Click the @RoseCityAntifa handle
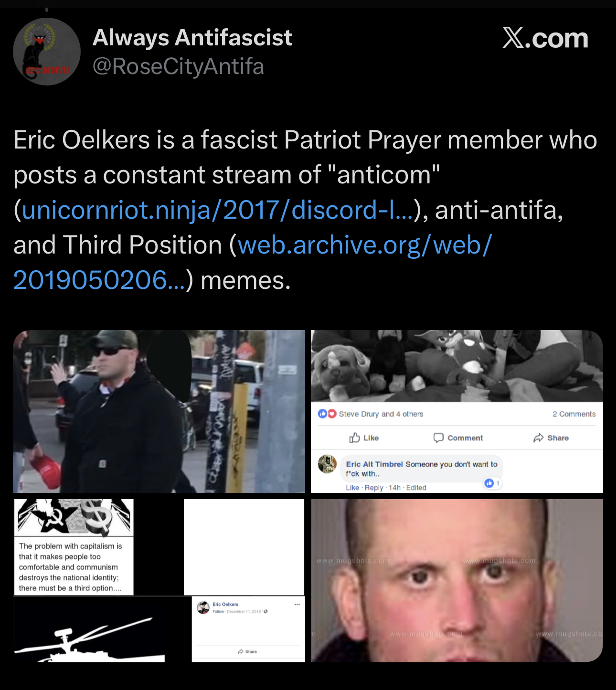Image resolution: width=616 pixels, height=690 pixels. (178, 66)
